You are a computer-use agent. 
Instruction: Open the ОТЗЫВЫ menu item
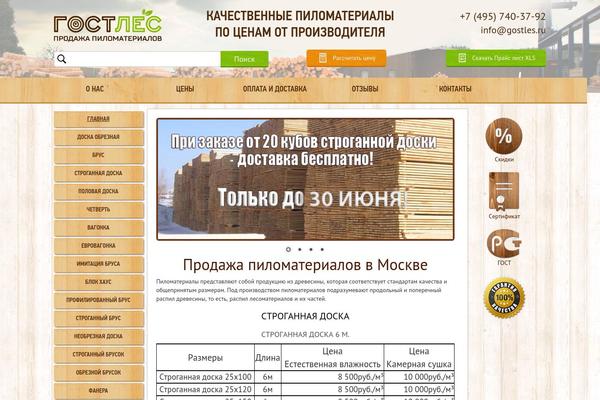(x=365, y=89)
